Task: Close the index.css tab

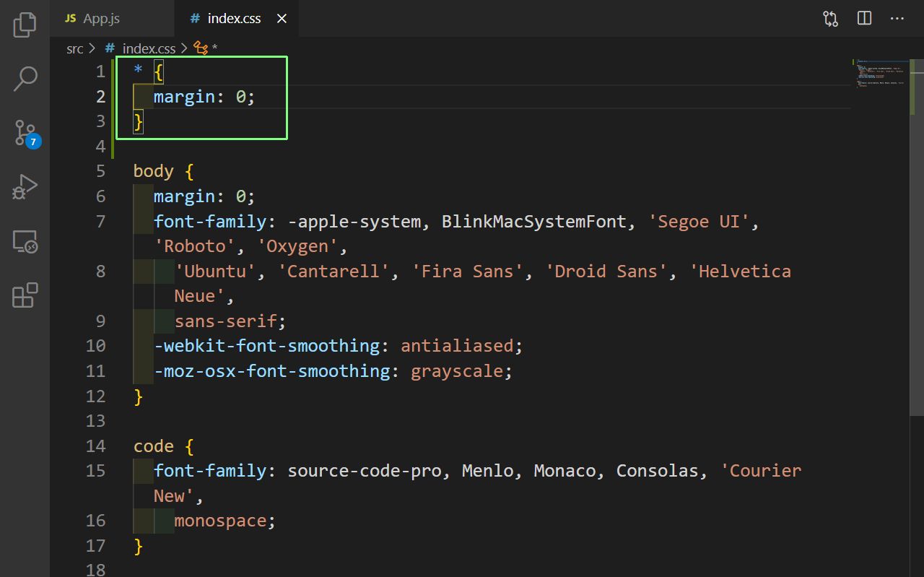Action: click(282, 19)
